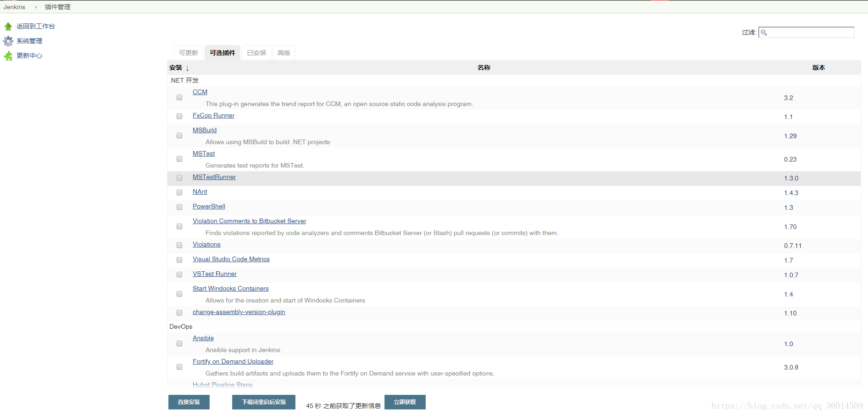
Task: Click MSTestRunner version 1.3.0 cell
Action: (x=791, y=178)
